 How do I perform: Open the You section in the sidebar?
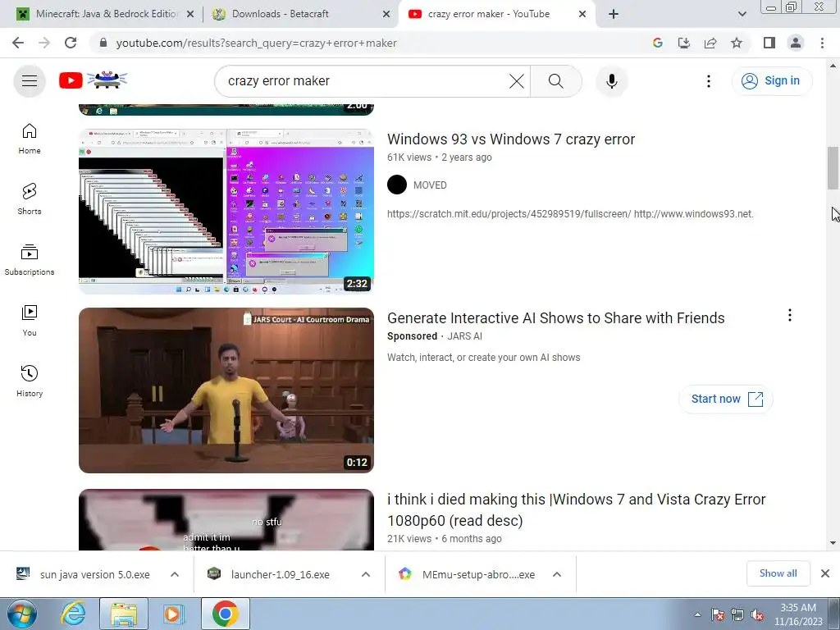30,321
